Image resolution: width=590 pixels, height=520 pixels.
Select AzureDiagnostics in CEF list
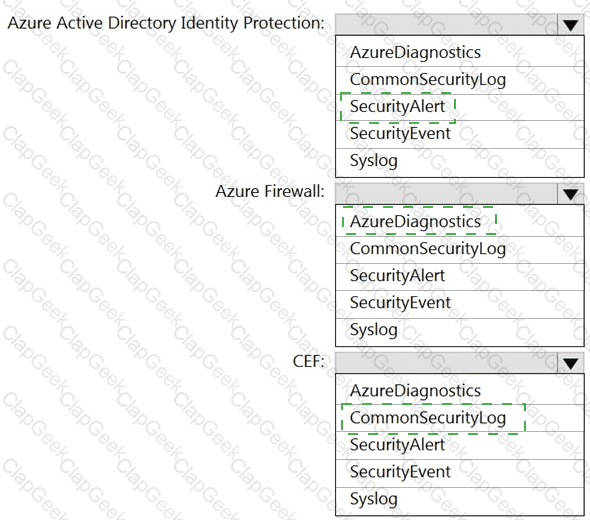[x=459, y=390]
